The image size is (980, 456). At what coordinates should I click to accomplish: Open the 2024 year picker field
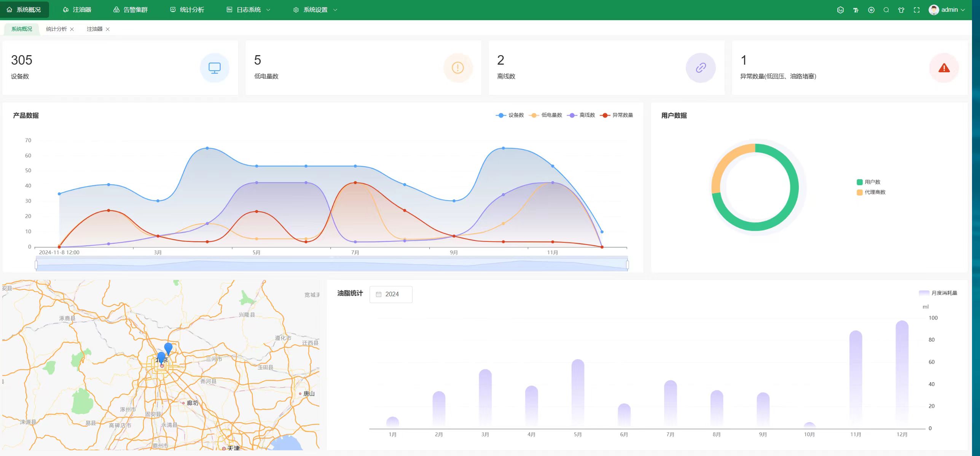391,294
